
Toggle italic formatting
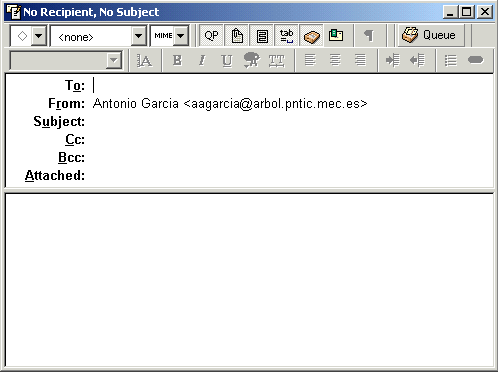(x=202, y=60)
